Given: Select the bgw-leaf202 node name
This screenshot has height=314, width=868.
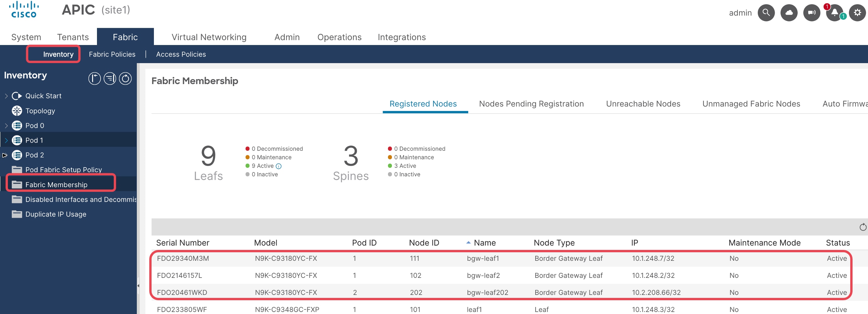Looking at the screenshot, I should tap(487, 292).
